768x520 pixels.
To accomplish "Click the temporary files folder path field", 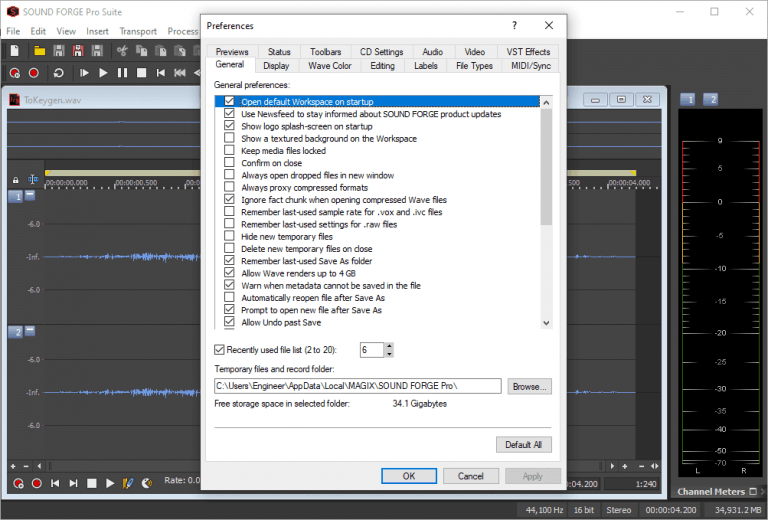I will click(x=358, y=386).
